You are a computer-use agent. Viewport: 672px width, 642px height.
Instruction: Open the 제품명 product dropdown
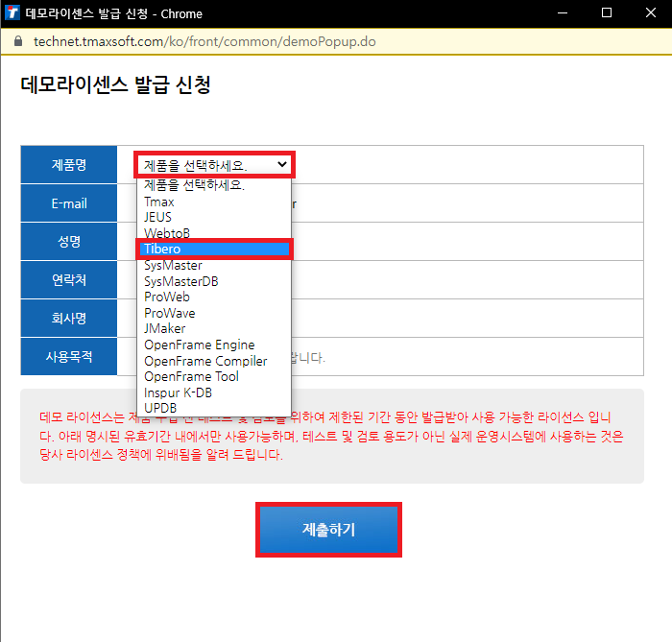214,164
